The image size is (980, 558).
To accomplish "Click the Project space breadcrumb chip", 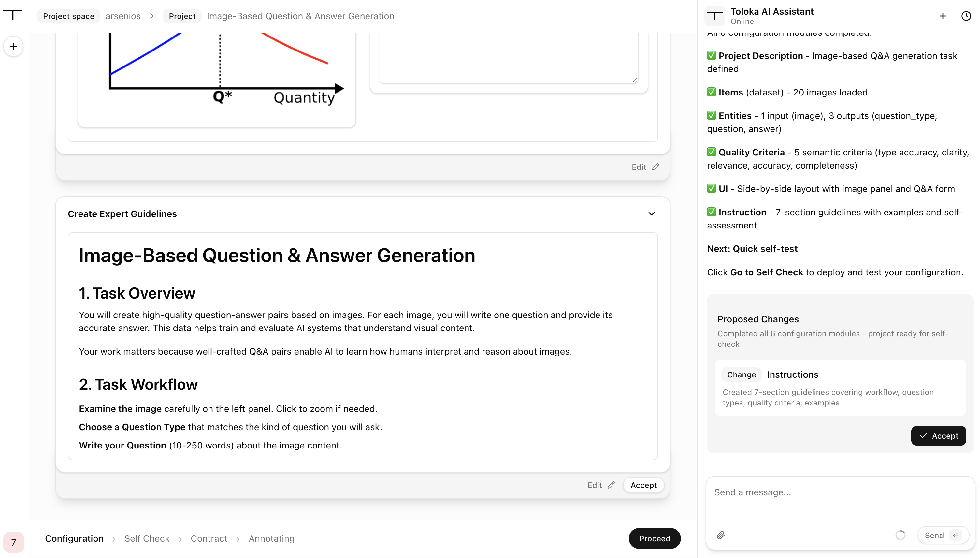I will coord(68,16).
